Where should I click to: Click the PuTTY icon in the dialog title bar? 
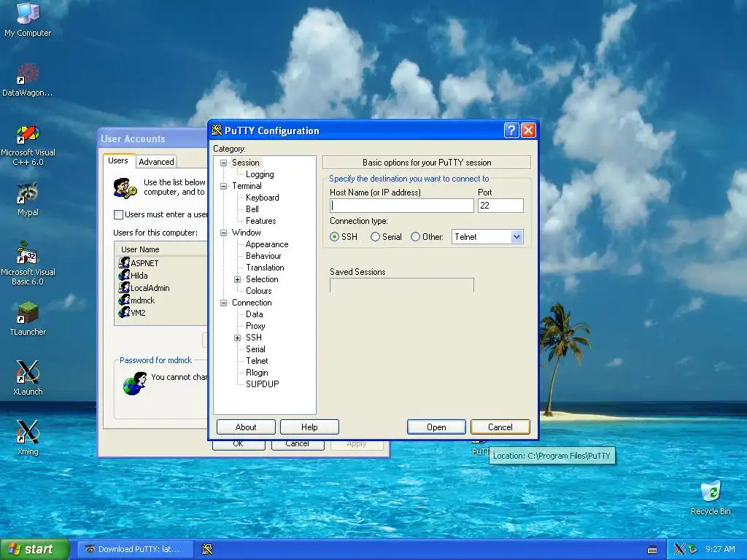(217, 130)
